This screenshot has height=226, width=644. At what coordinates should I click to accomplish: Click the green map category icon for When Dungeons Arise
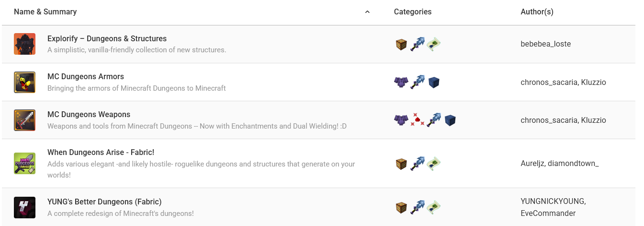[x=434, y=163]
